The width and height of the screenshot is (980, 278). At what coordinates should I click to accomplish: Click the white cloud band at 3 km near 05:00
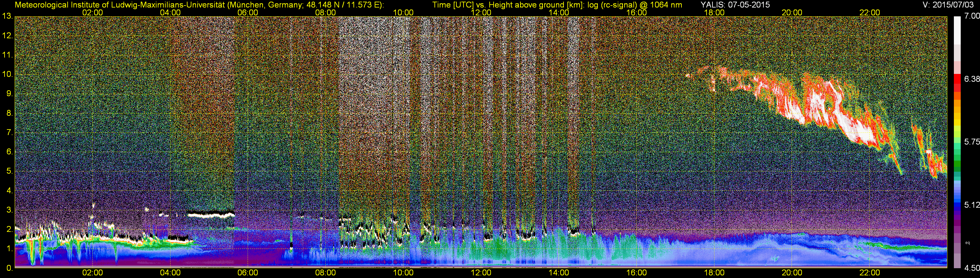coord(212,215)
